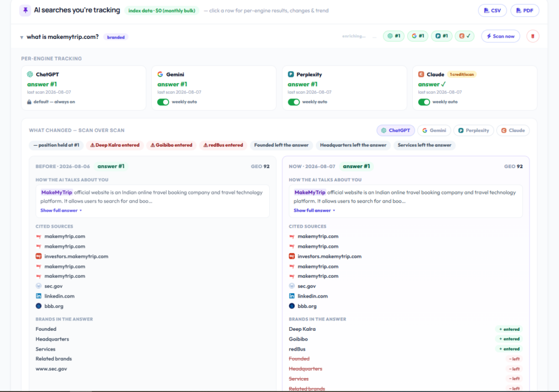Switch to the Claude changes tab

[x=513, y=130]
